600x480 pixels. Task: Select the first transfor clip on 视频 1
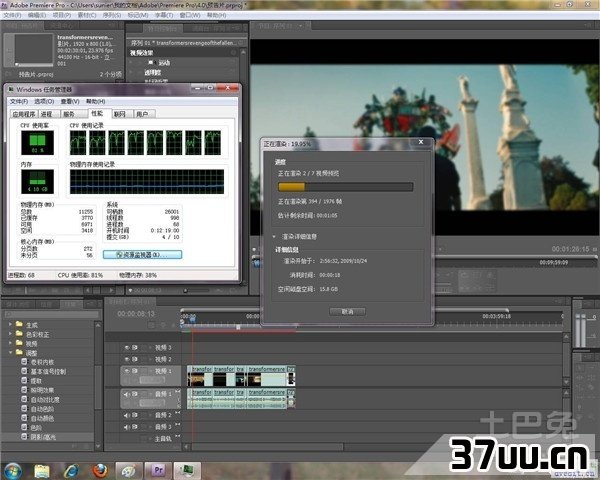(200, 376)
